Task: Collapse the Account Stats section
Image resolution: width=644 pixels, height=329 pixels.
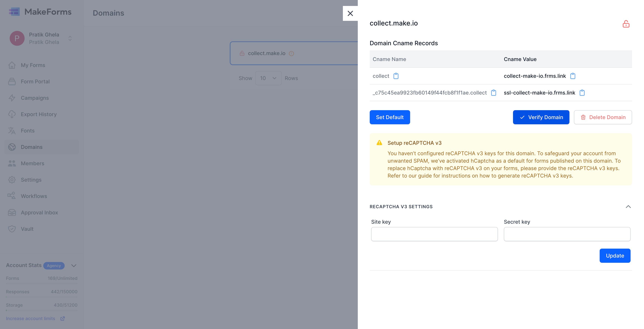Action: click(73, 265)
